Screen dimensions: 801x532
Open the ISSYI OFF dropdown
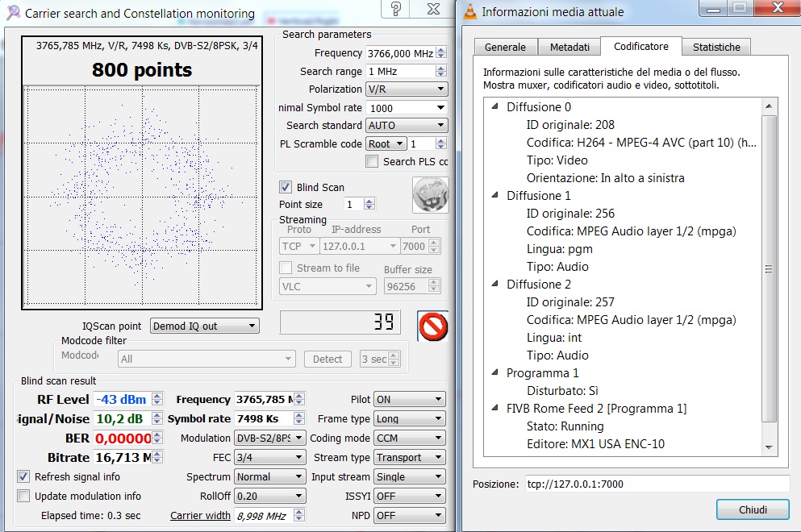[410, 497]
